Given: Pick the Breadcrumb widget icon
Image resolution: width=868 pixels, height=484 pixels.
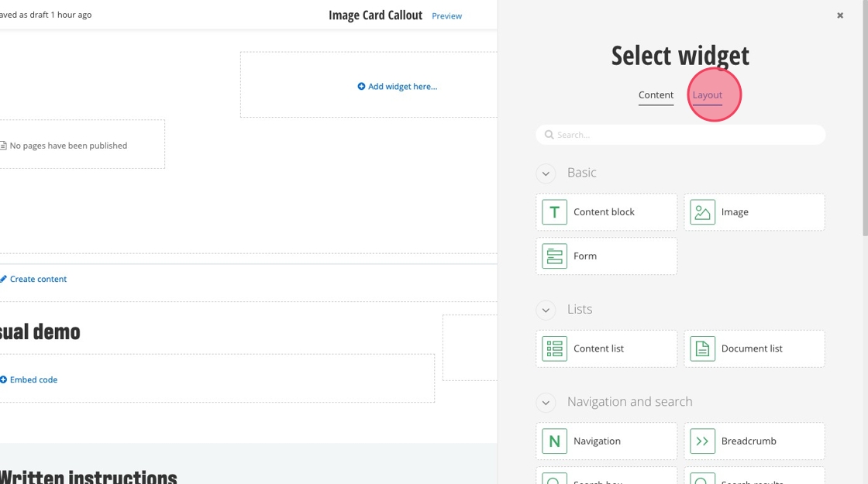Looking at the screenshot, I should click(x=702, y=441).
